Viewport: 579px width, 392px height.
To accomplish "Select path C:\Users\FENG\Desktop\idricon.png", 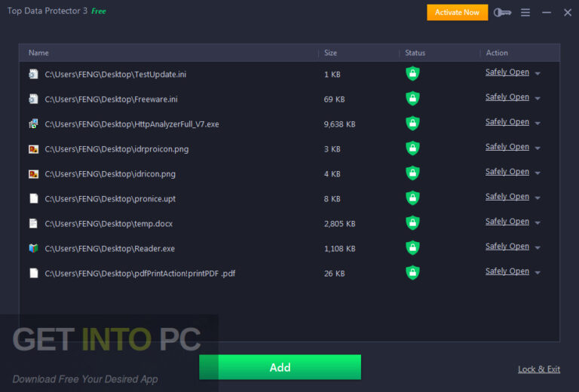I will 110,174.
